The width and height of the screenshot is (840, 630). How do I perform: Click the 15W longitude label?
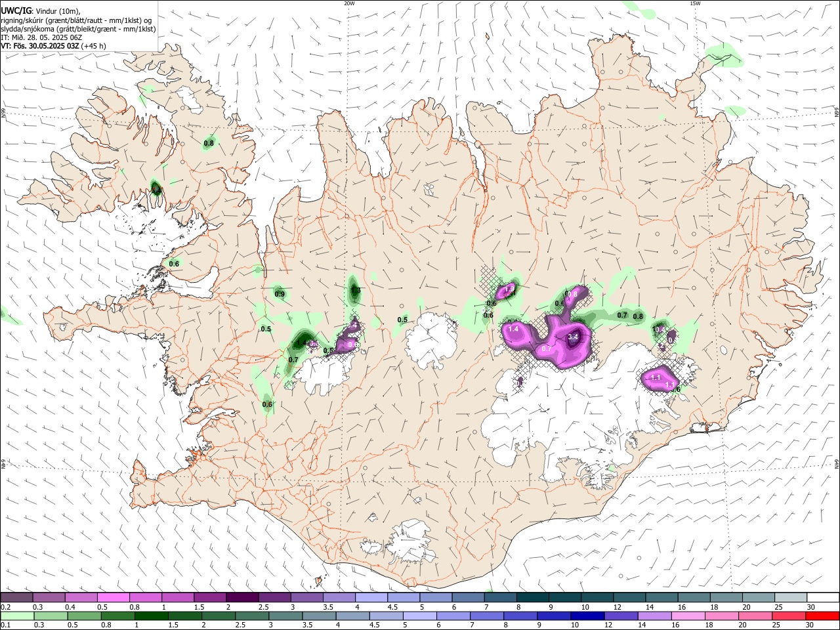[695, 3]
